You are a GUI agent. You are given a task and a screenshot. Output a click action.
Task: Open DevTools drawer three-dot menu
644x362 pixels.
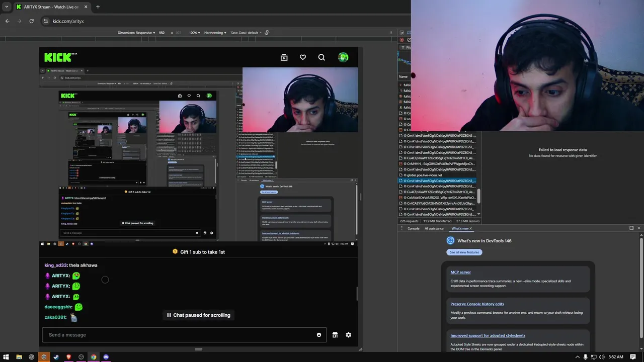(401, 228)
